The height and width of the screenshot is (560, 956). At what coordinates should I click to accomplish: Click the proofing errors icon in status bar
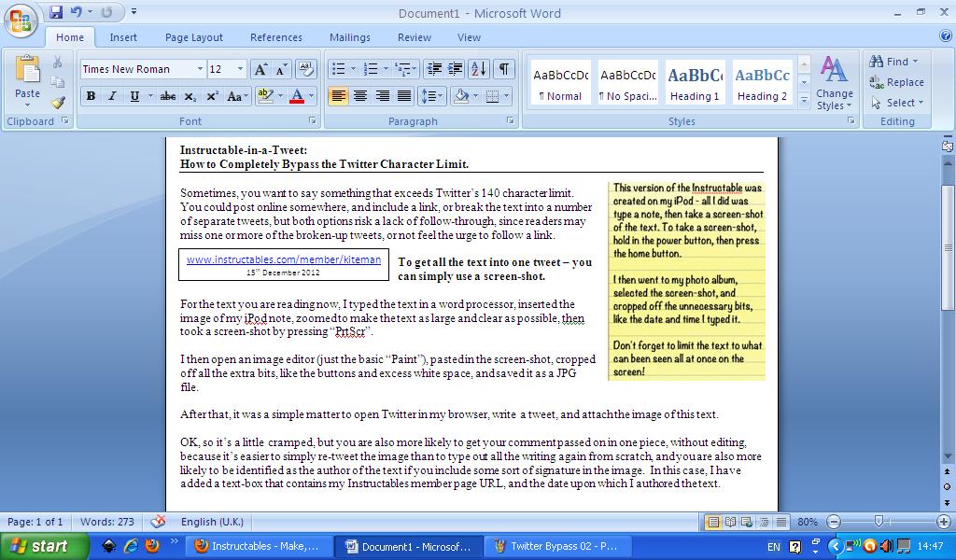[x=158, y=522]
